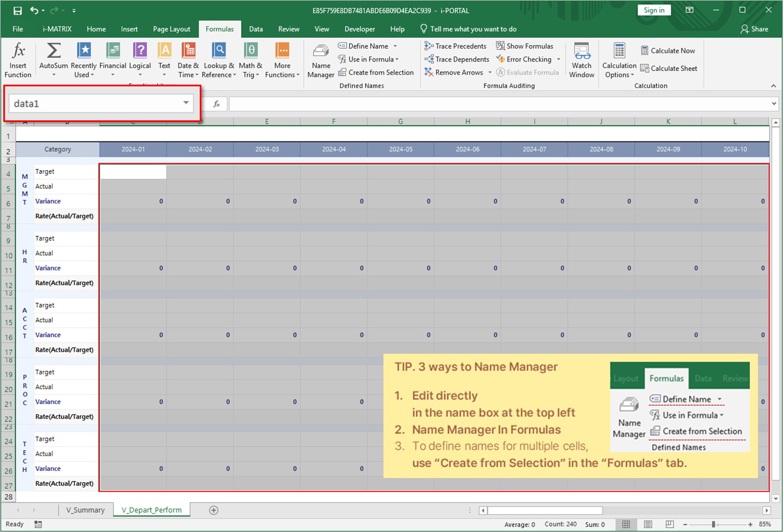Click the formula bar input area
This screenshot has height=532, width=783.
click(473, 103)
